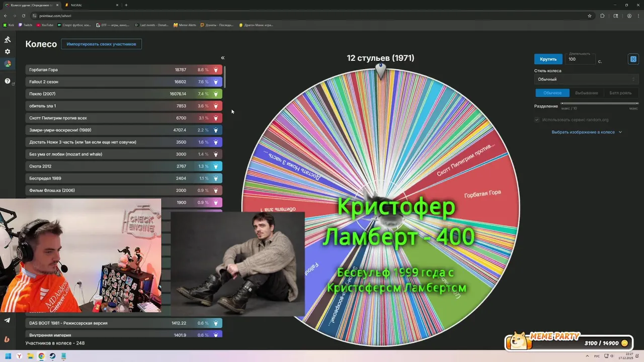Screen dimensions: 644x362
Task: Click the participants list scrollbar
Action: point(224,76)
